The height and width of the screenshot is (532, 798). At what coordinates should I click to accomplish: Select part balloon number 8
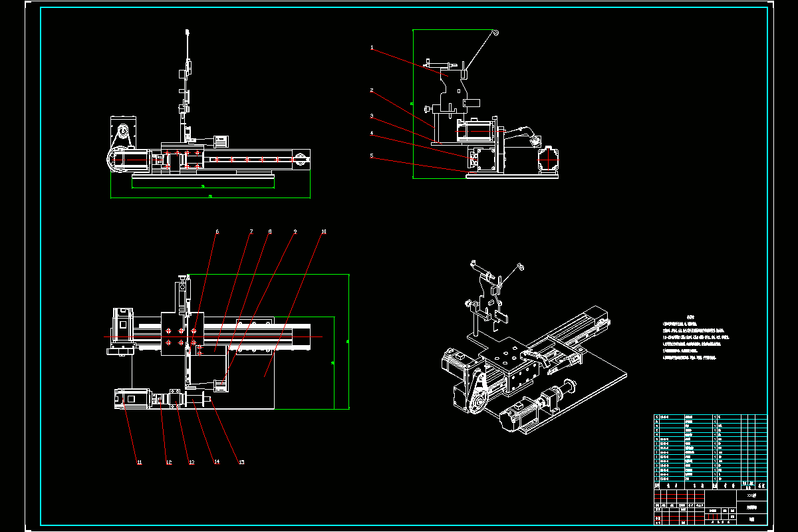269,231
